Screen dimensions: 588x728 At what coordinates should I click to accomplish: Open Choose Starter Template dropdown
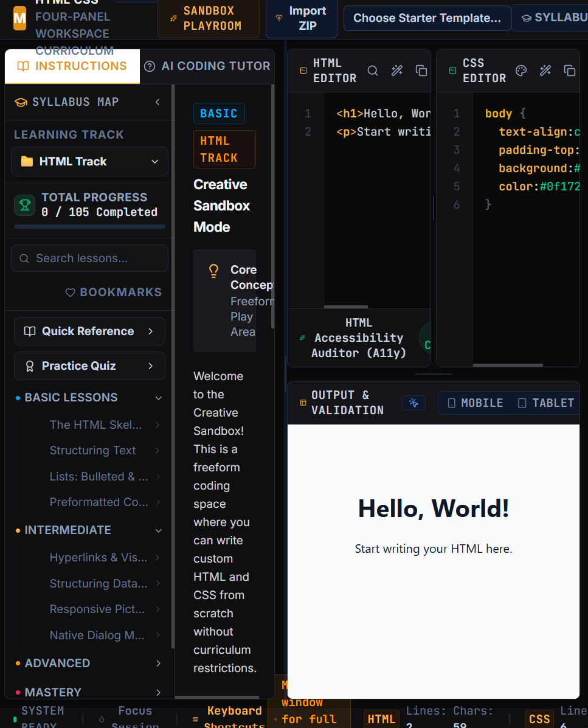point(427,18)
